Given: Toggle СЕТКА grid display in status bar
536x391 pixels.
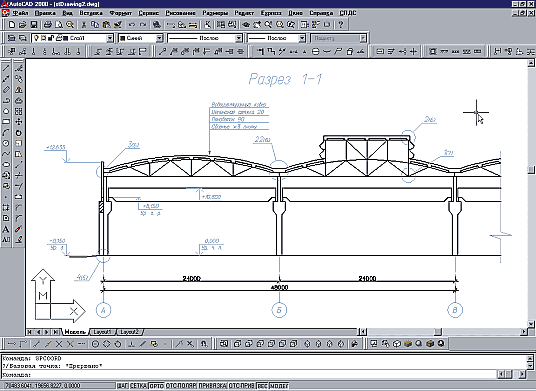Looking at the screenshot, I should point(139,386).
